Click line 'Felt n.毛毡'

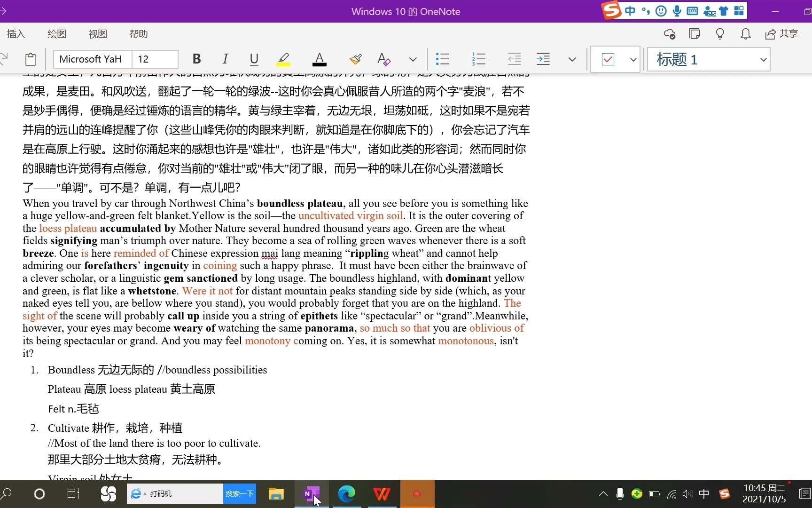73,409
